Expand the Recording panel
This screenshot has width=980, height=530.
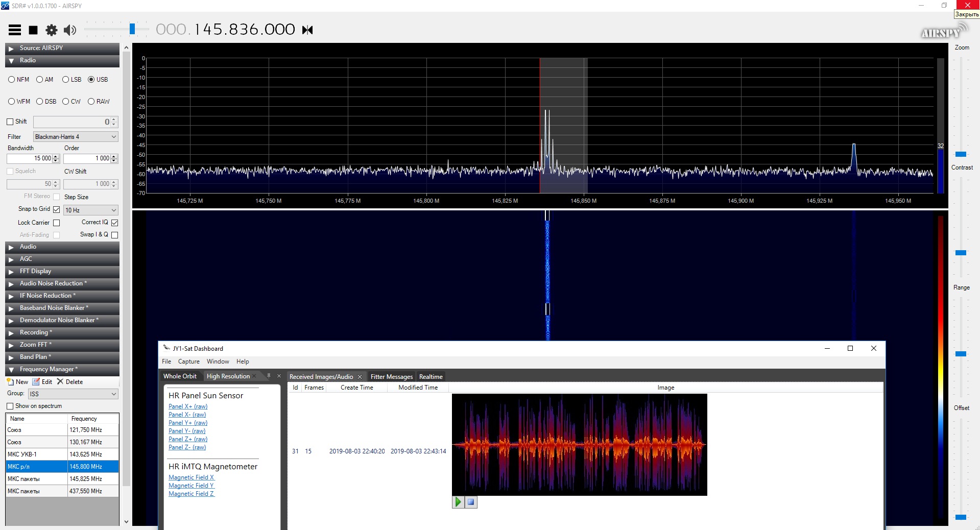(62, 332)
